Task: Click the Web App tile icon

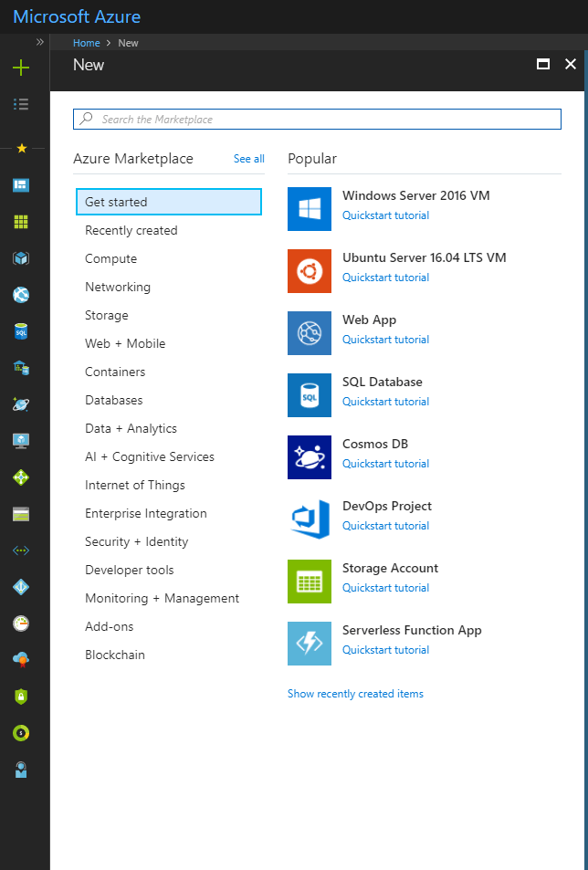Action: pos(310,333)
